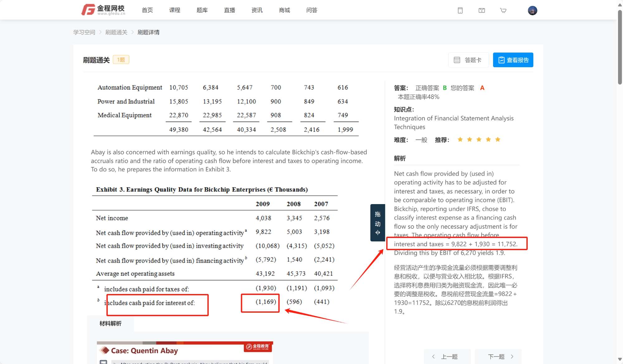Screen dimensions: 623x364
Task: Navigate to 刷题通关 breadcrumb link
Action: 116,32
